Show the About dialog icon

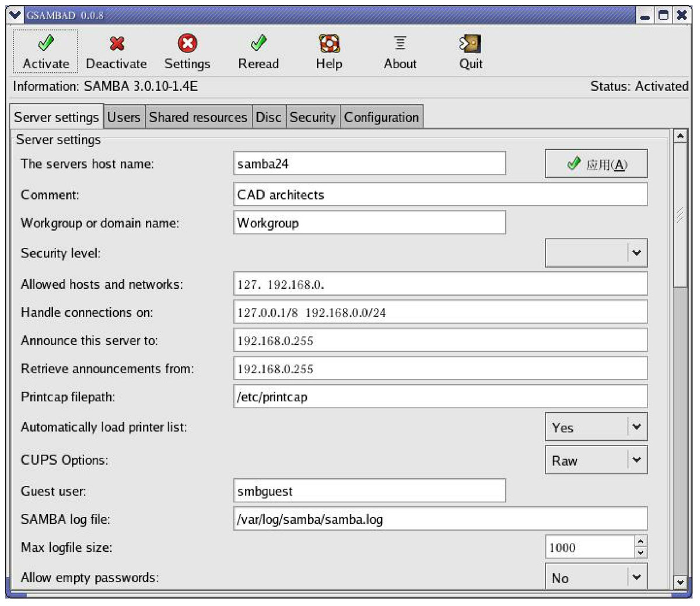pyautogui.click(x=400, y=44)
